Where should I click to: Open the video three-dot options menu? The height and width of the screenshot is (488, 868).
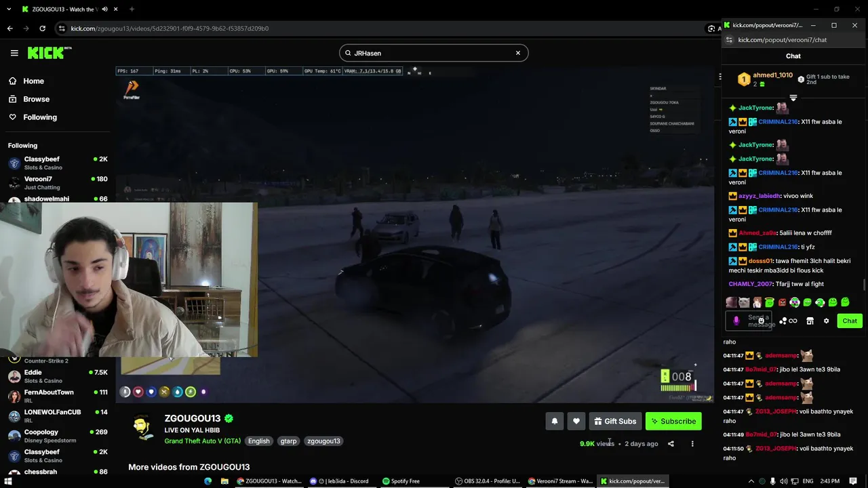[x=692, y=444]
